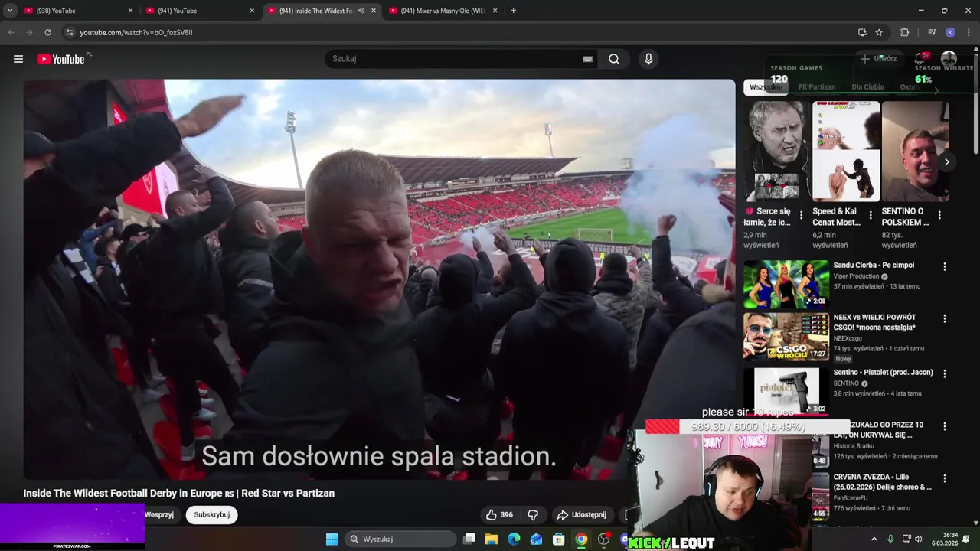
Task: Go back in browser history
Action: tap(11, 32)
